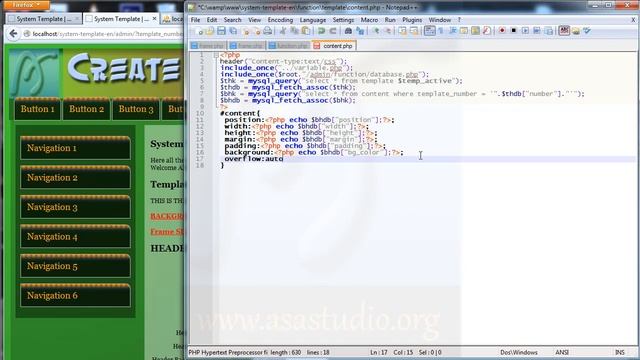Screen dimensions: 640x360
Task: Click the Playback macro icon
Action: point(525,31)
